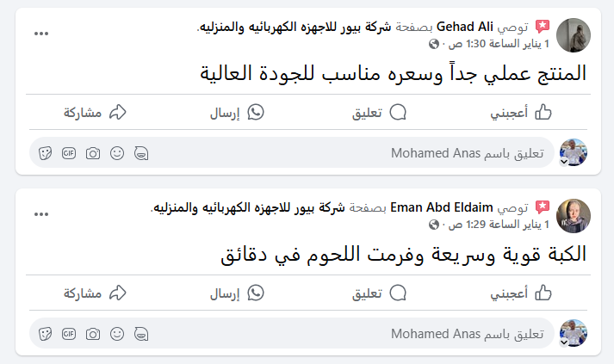Image resolution: width=614 pixels, height=364 pixels.
Task: Send Gehad Ali's post via WhatsApp
Action: (237, 113)
